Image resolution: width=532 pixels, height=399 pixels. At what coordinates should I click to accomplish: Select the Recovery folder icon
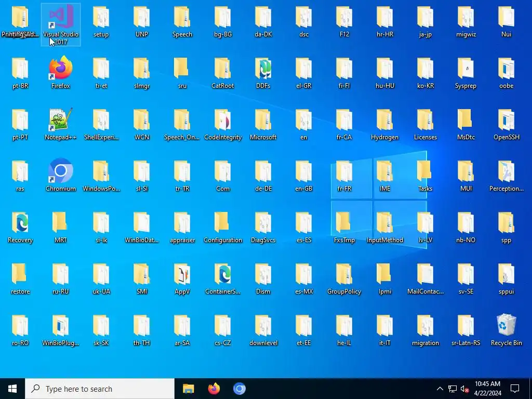click(x=20, y=227)
